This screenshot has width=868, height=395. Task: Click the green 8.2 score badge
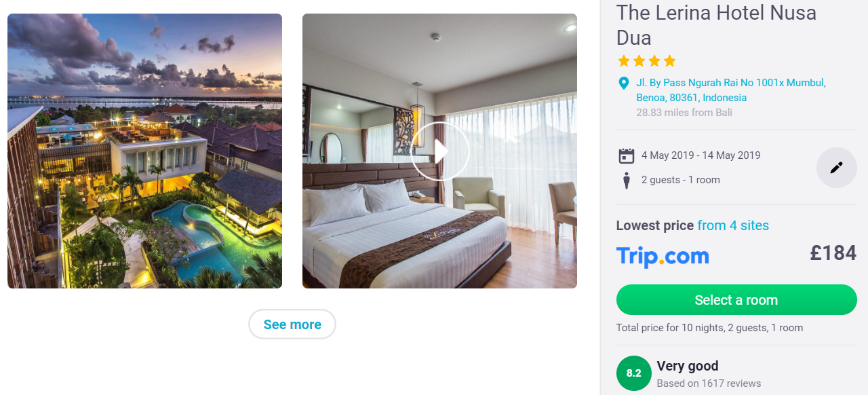coord(633,373)
